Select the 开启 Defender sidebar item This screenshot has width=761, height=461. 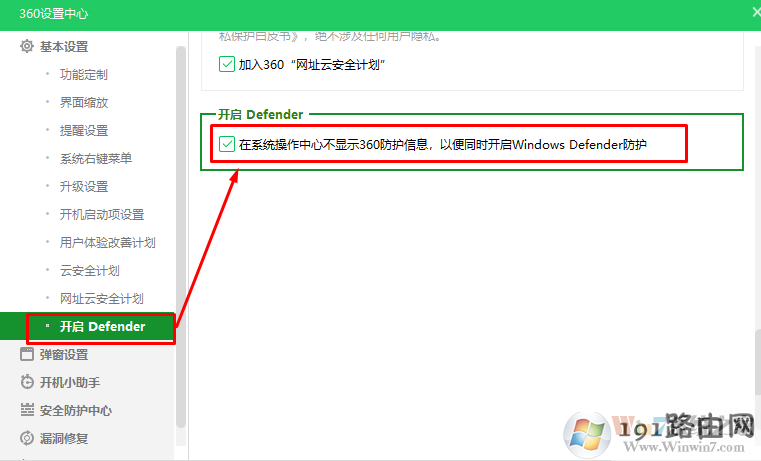(87, 327)
